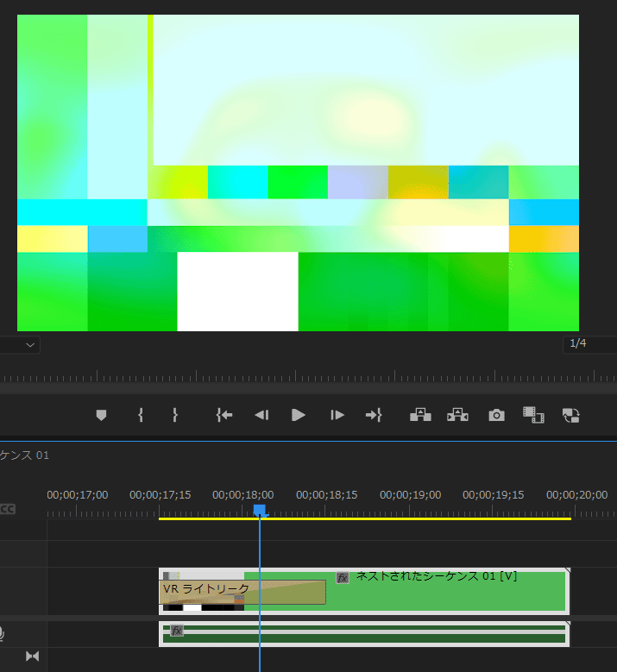Click the Extract button
Viewport: 617px width, 672px height.
(x=457, y=415)
